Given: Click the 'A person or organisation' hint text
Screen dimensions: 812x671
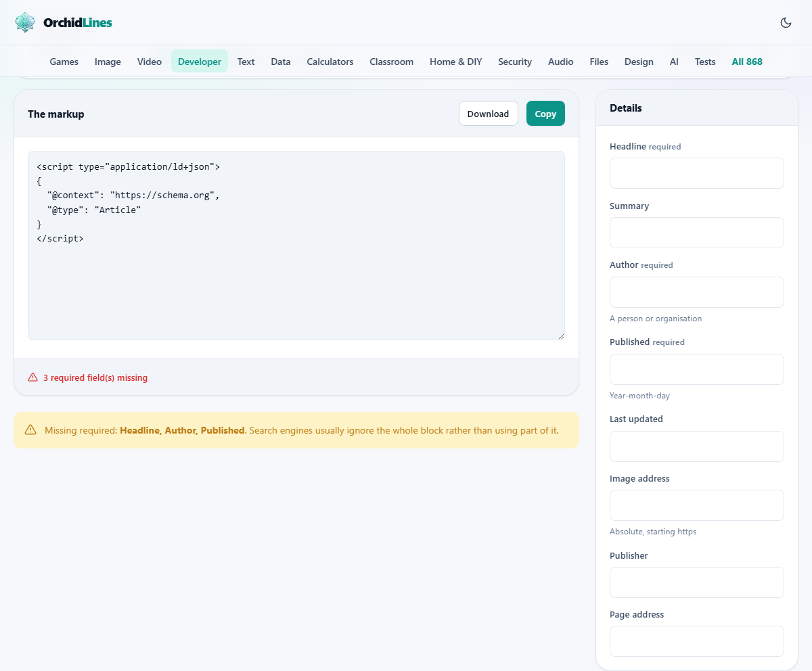Looking at the screenshot, I should click(x=656, y=319).
